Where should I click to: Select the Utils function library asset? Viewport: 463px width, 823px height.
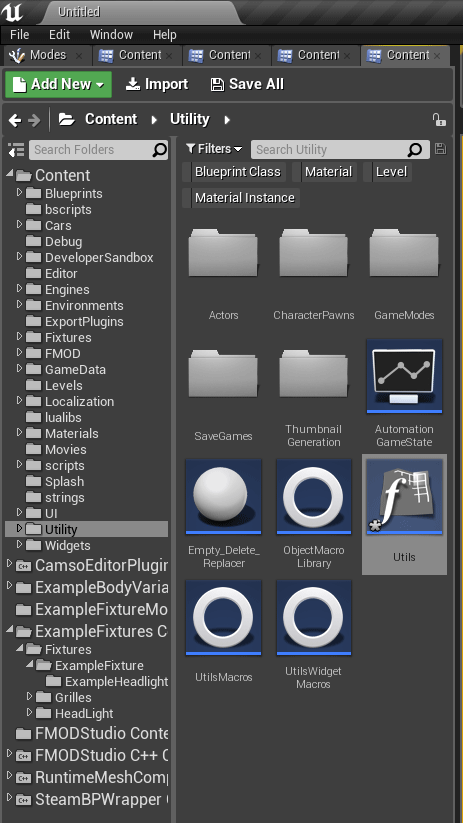[404, 497]
